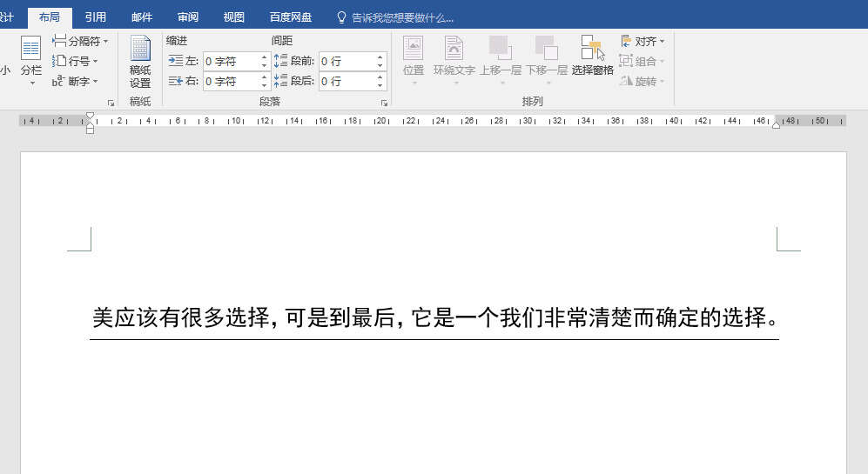The image size is (868, 474).
Task: Open the 分隔符 breaks dropdown
Action: [x=80, y=41]
